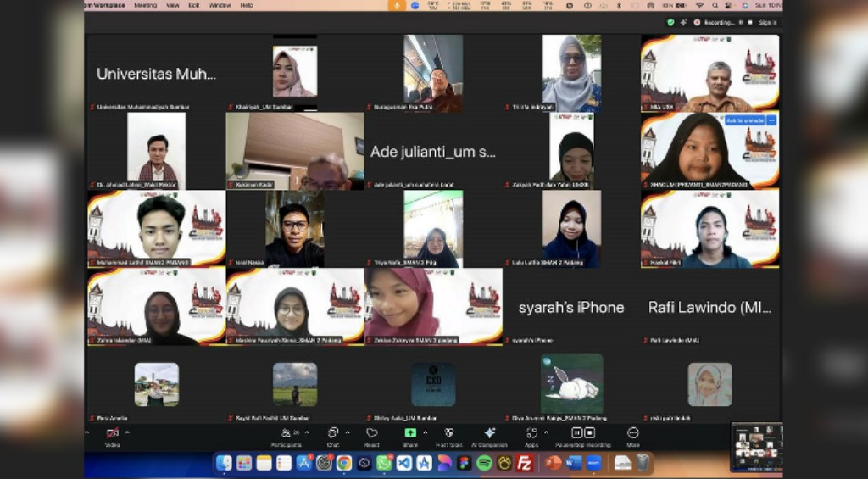
Task: Start screen sharing with the green Share button
Action: 410,434
